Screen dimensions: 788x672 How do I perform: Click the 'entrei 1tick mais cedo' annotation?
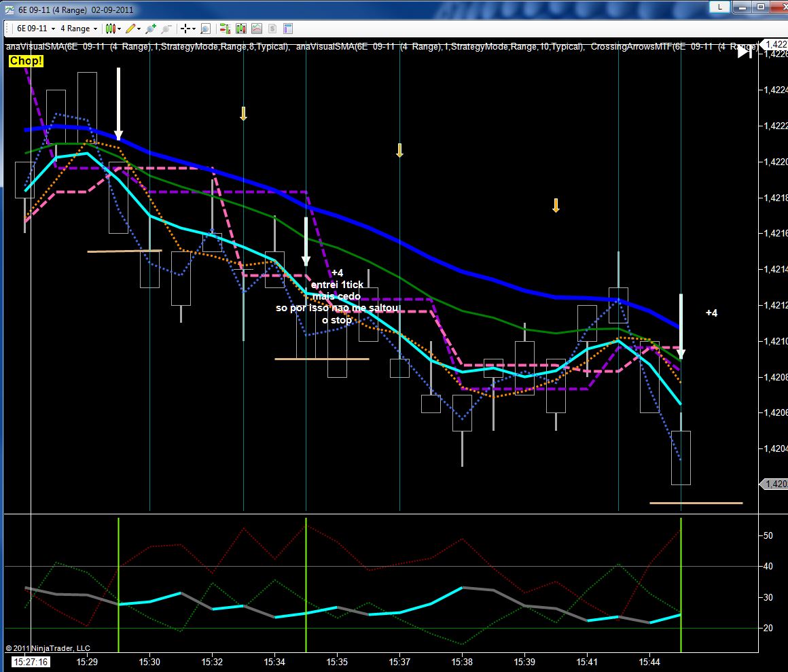337,291
